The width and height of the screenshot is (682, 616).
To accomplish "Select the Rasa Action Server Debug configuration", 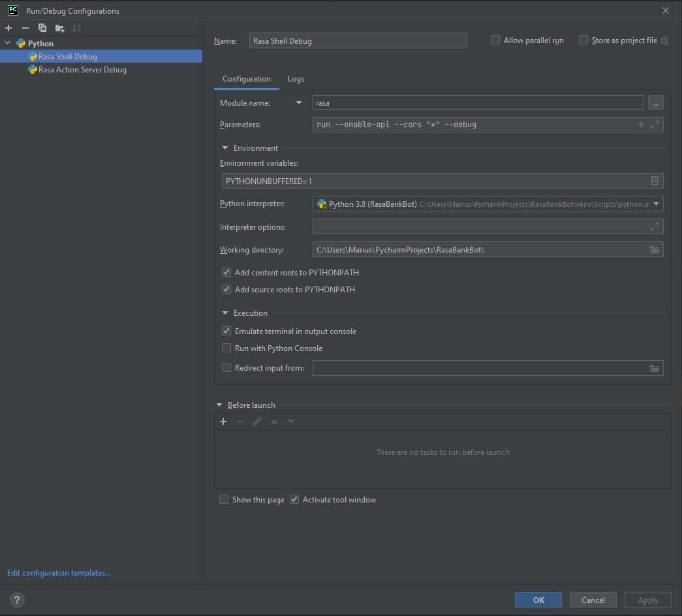I will click(x=81, y=69).
